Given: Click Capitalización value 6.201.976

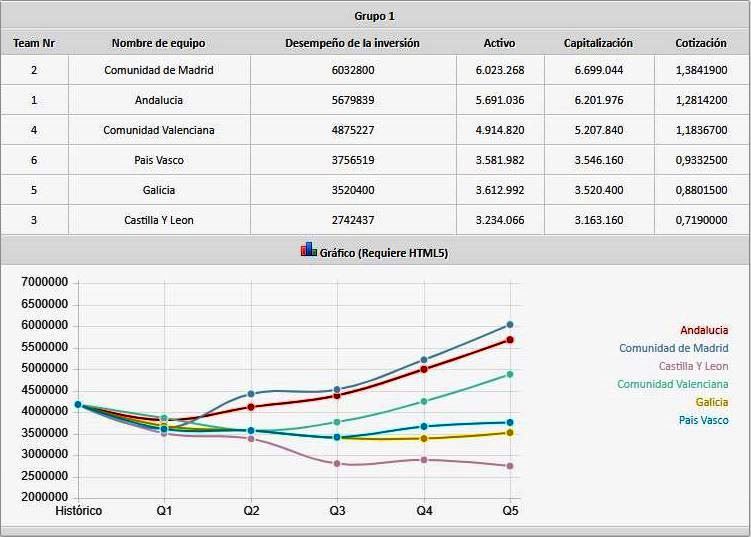Looking at the screenshot, I should click(x=599, y=100).
